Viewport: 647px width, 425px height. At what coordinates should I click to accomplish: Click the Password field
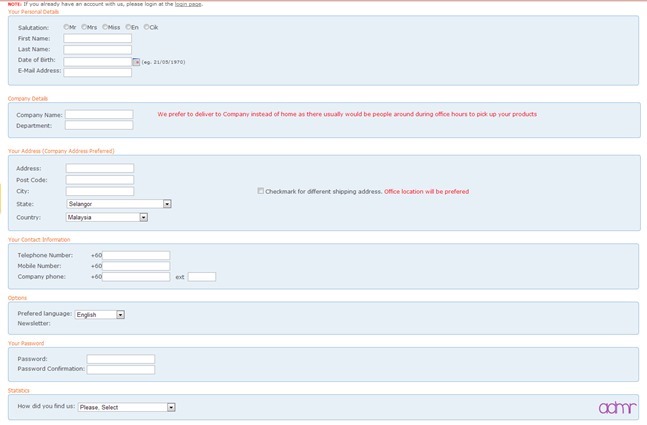pos(121,359)
